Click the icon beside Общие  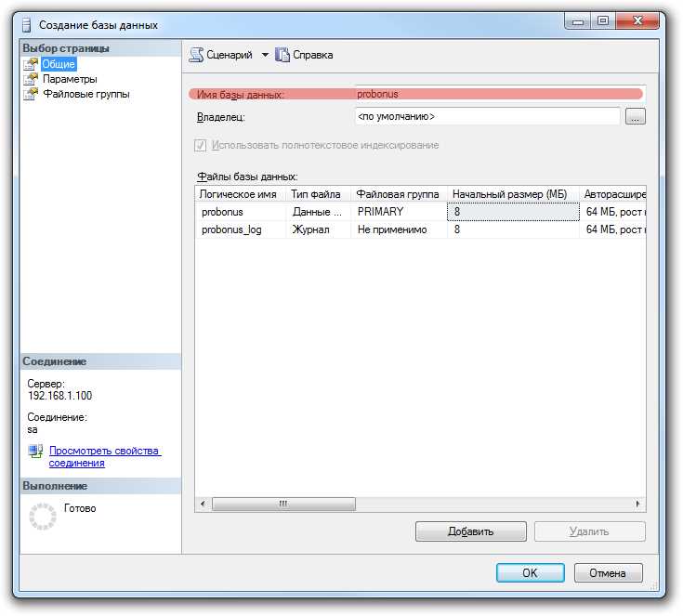coord(31,64)
